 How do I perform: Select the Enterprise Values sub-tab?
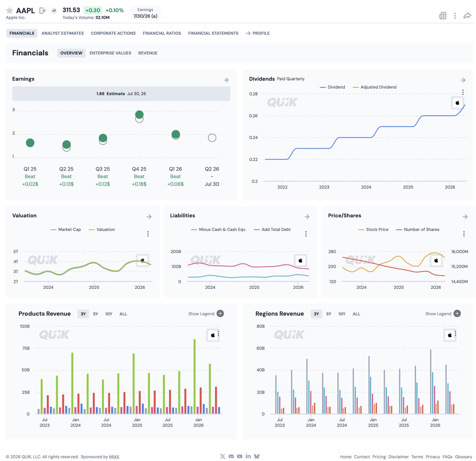click(x=110, y=53)
